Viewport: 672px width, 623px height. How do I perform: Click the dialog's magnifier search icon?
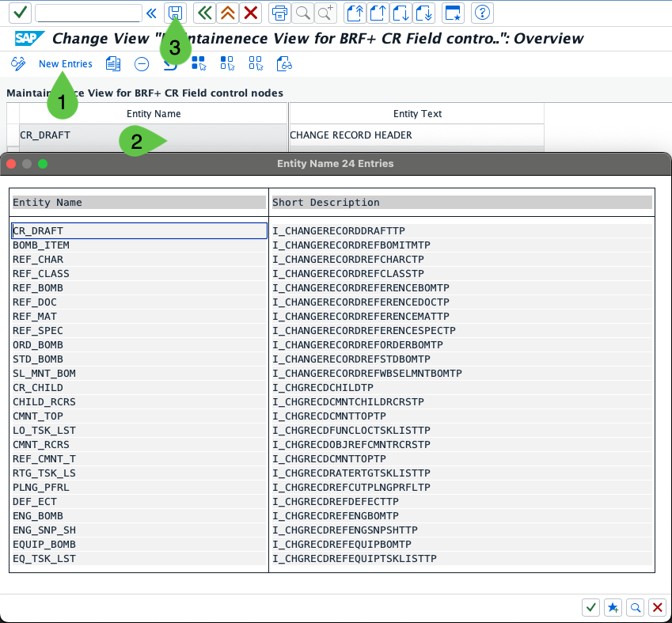[635, 607]
